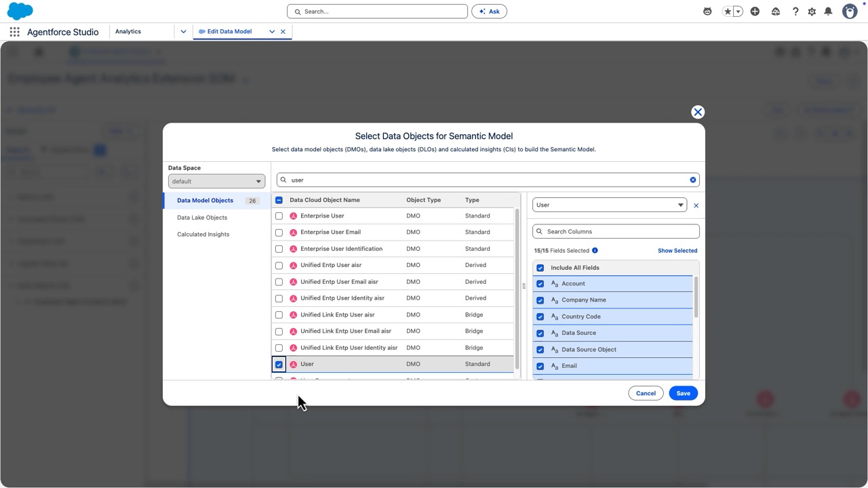Open the Global Actions plus icon

(x=755, y=12)
